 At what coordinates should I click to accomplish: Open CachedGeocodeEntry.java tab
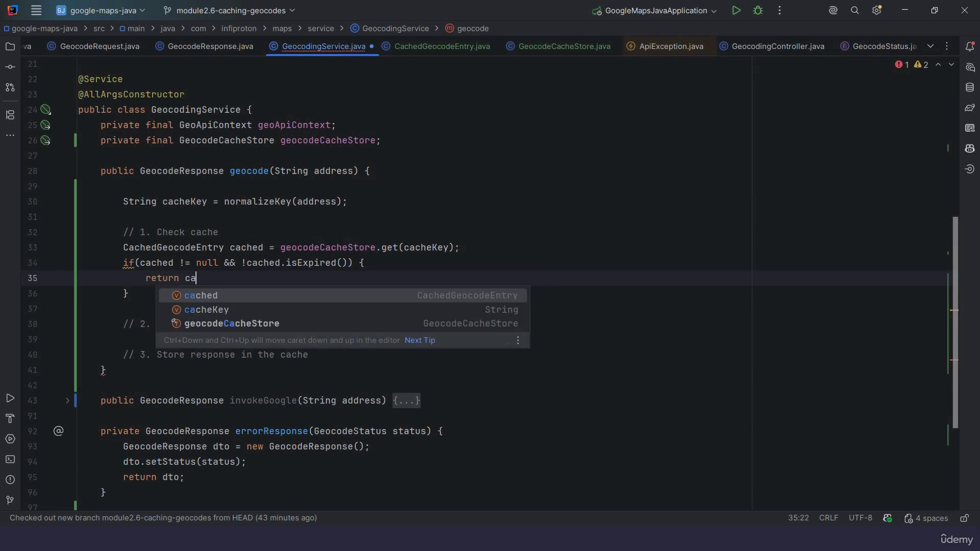436,46
